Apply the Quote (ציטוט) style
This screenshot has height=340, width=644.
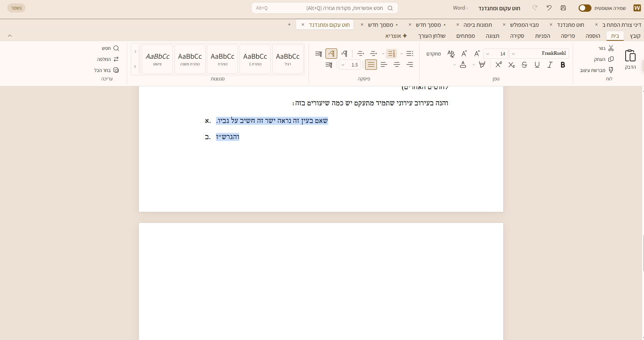(x=157, y=59)
